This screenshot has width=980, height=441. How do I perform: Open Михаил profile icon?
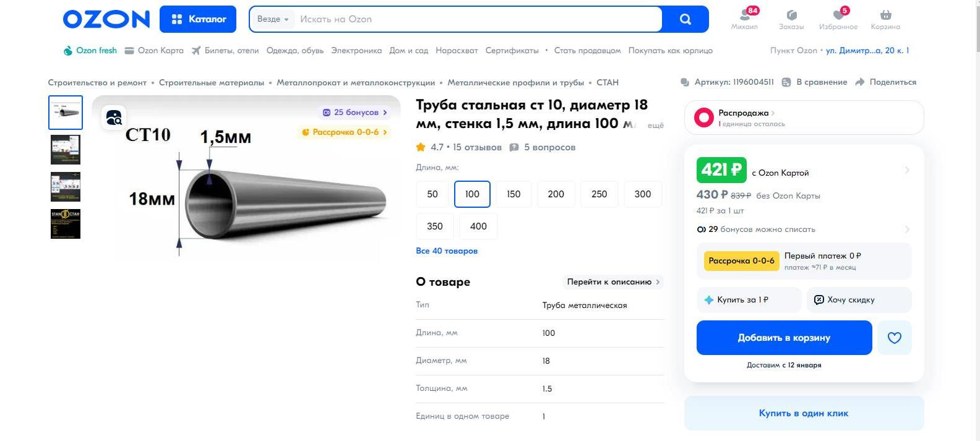(744, 15)
